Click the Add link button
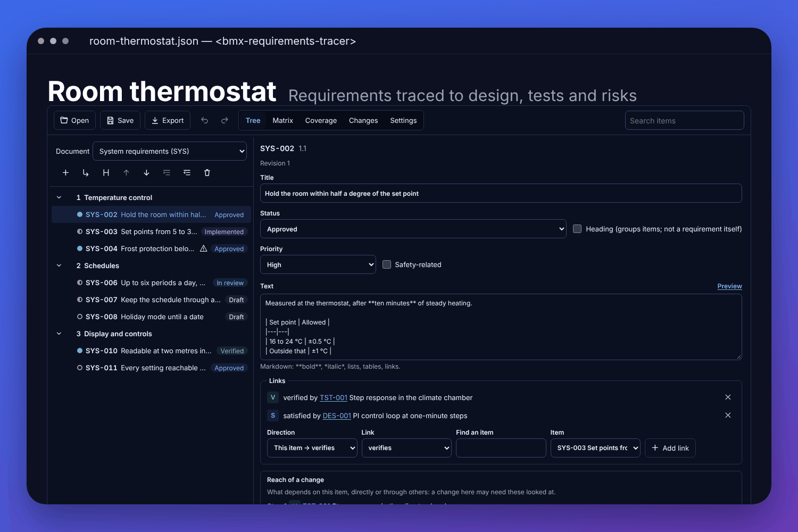 tap(670, 448)
